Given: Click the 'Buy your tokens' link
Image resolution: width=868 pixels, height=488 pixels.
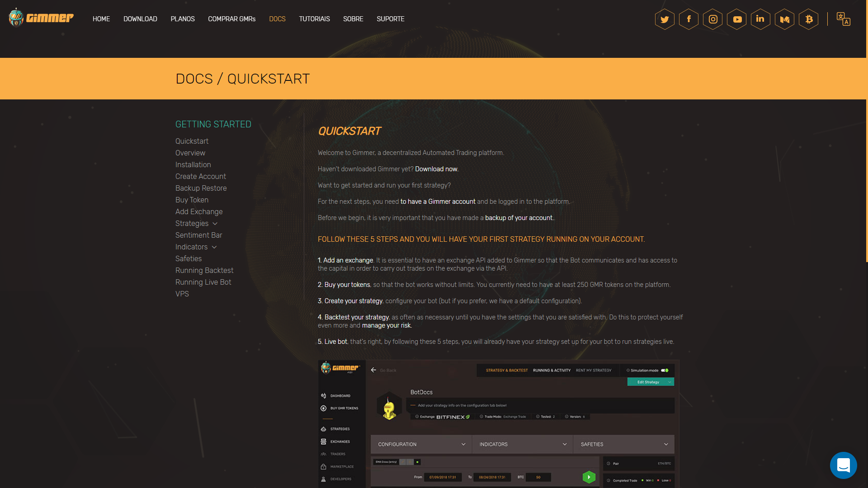Looking at the screenshot, I should point(347,285).
